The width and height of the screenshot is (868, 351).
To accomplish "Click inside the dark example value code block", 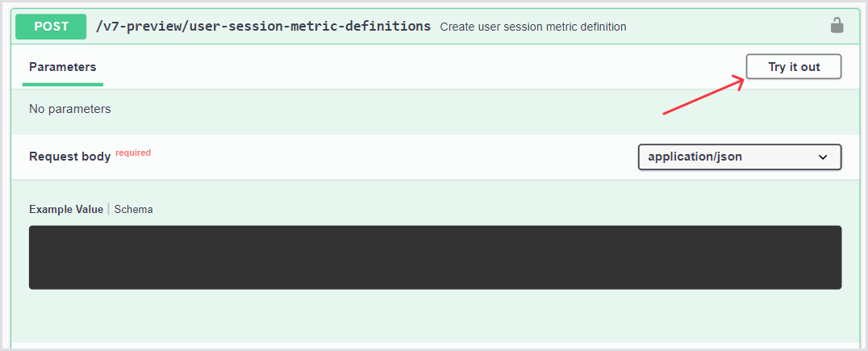I will pyautogui.click(x=435, y=257).
